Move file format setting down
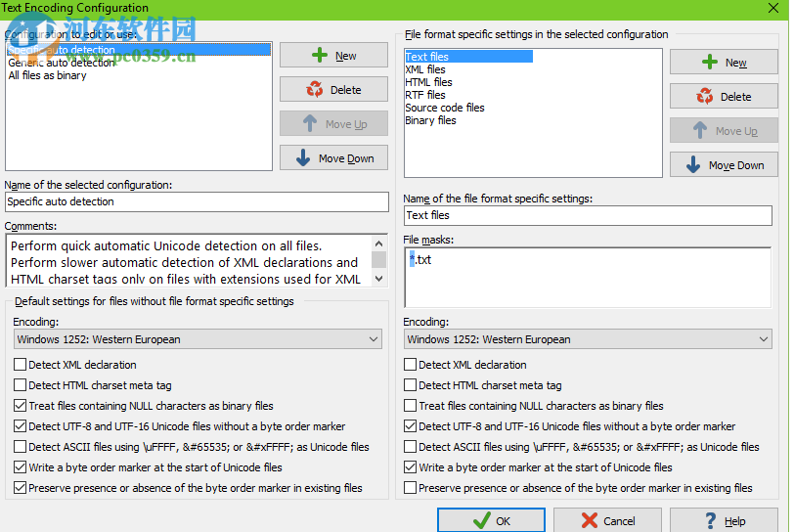 pos(724,165)
